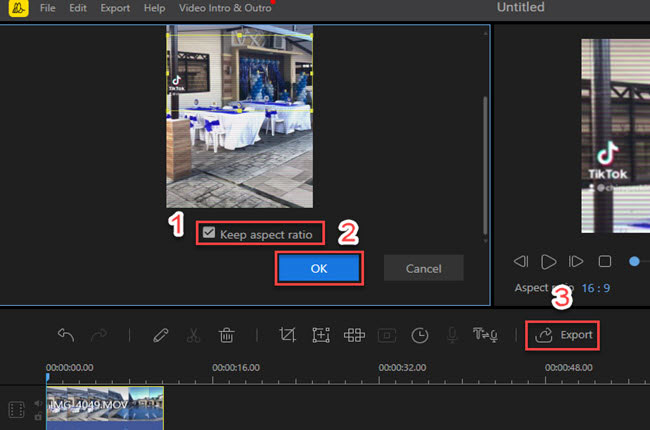
Task: Click the Freeze frame icon
Action: click(387, 335)
